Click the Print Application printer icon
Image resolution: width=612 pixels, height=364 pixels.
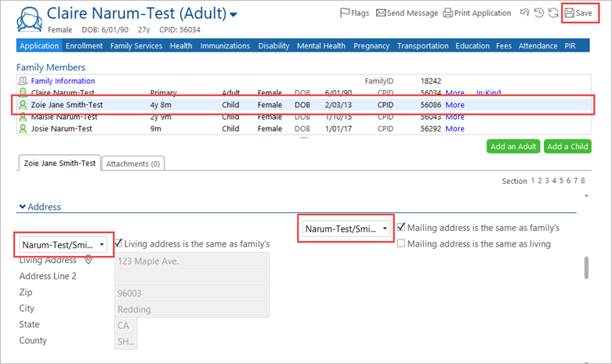coord(447,13)
